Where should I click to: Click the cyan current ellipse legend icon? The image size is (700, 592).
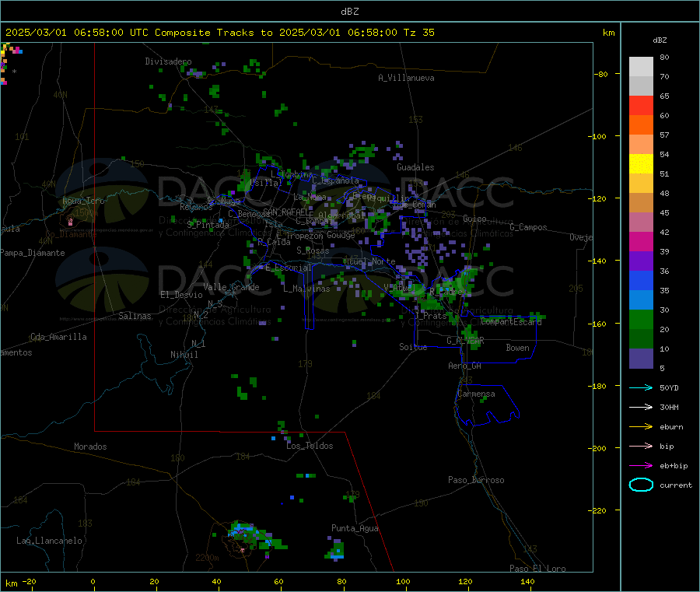pos(641,485)
